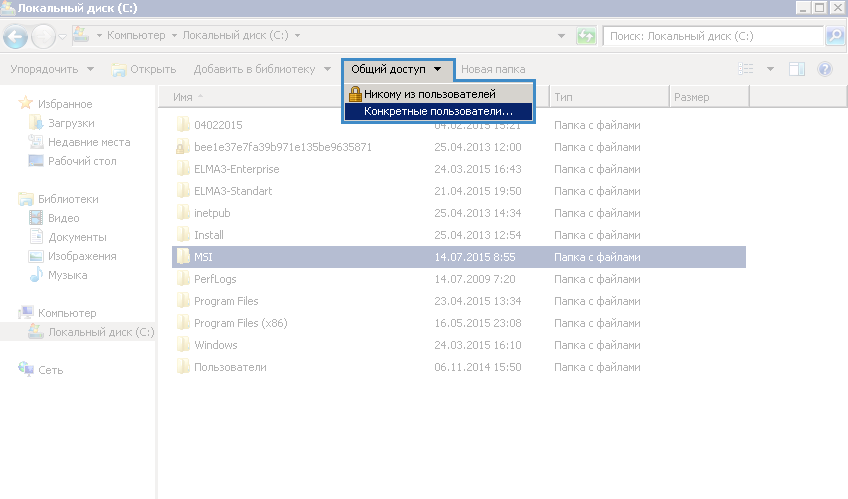848x499 pixels.
Task: Expand the arrow after Локальный диск (C:) breadcrumb
Action: (x=297, y=36)
